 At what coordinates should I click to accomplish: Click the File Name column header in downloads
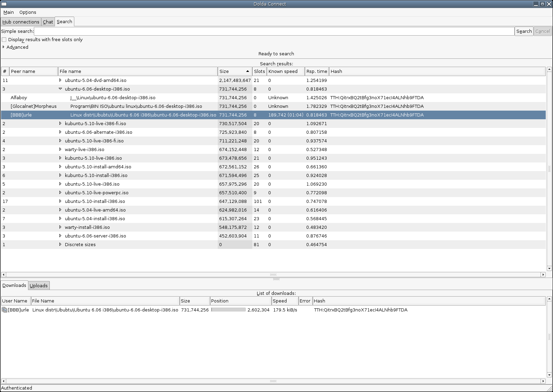[105, 301]
